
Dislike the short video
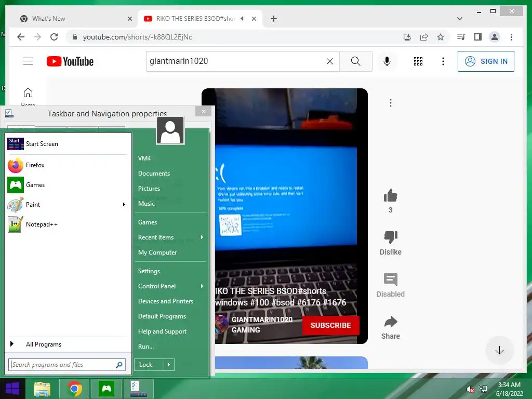(x=391, y=237)
